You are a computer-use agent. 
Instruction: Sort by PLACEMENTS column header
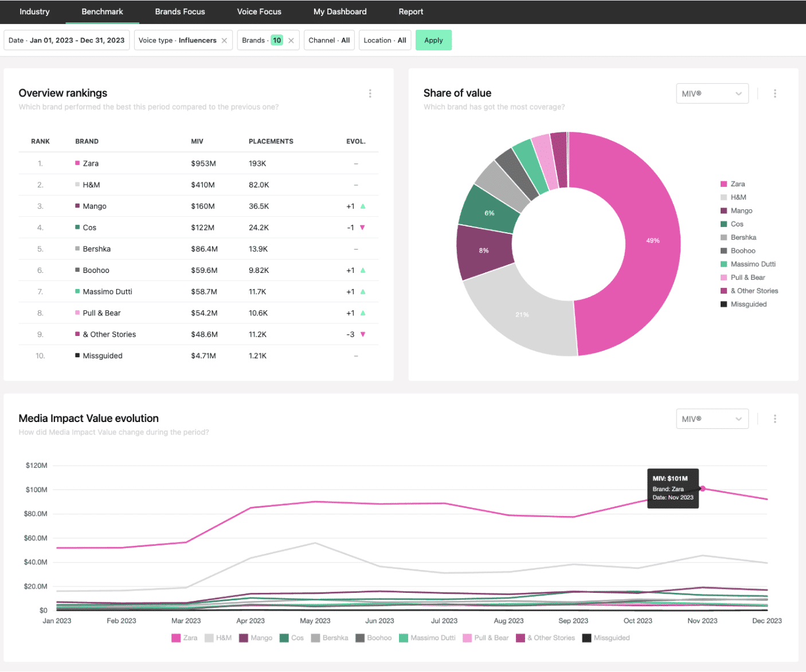271,141
